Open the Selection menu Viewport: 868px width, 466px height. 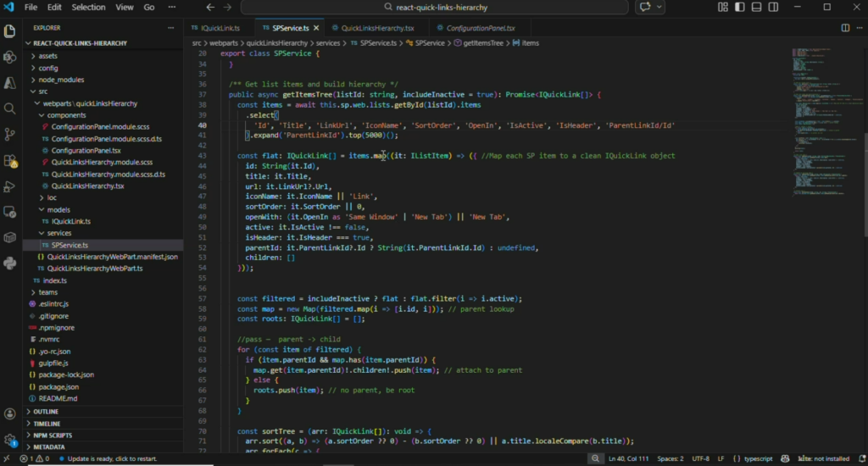[88, 7]
